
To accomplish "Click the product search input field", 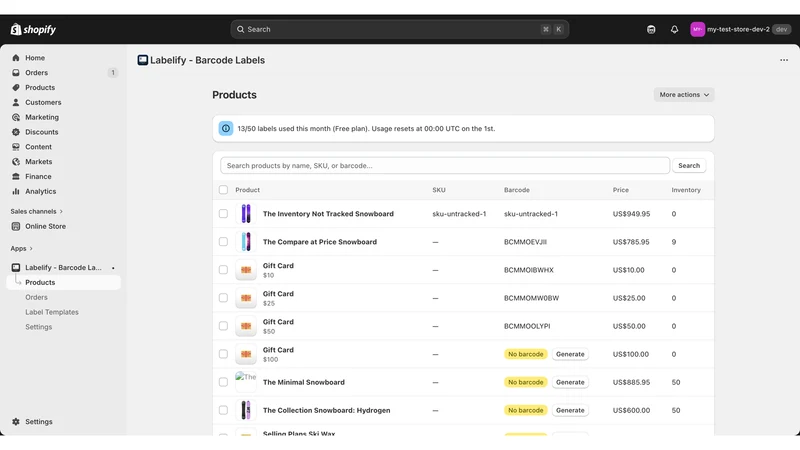I will pos(444,165).
